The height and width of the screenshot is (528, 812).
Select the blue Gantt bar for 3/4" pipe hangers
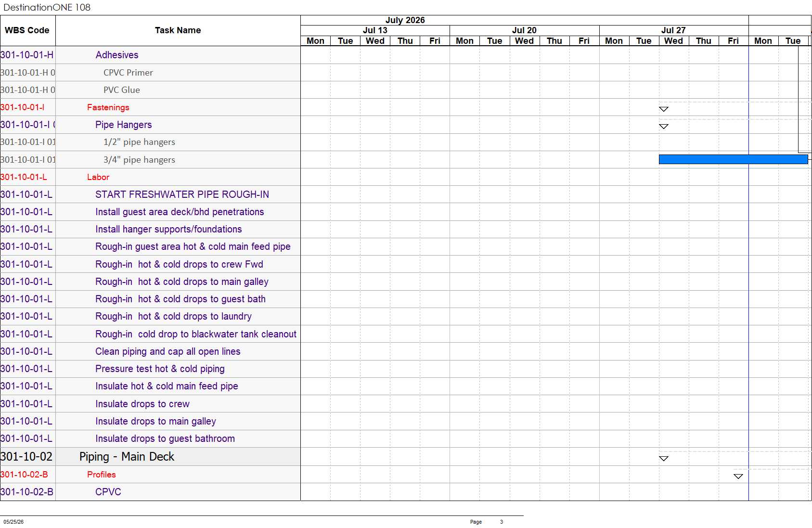click(x=733, y=159)
